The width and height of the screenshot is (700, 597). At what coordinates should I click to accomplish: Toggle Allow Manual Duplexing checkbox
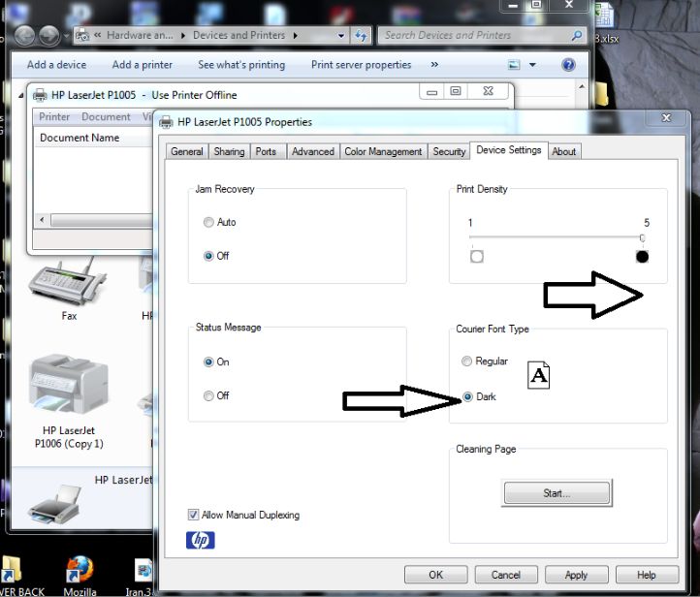pyautogui.click(x=193, y=515)
